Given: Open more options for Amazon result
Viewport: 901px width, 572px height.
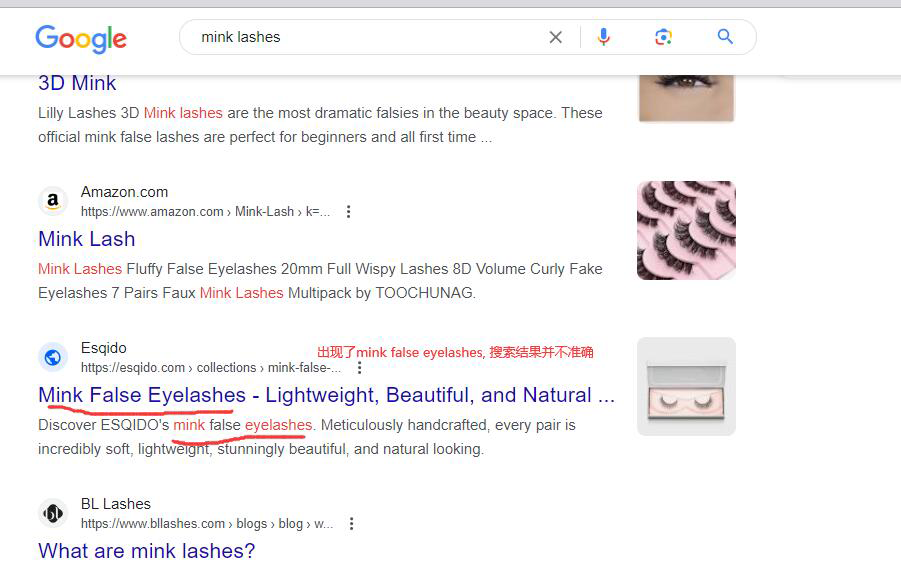Looking at the screenshot, I should [x=348, y=212].
